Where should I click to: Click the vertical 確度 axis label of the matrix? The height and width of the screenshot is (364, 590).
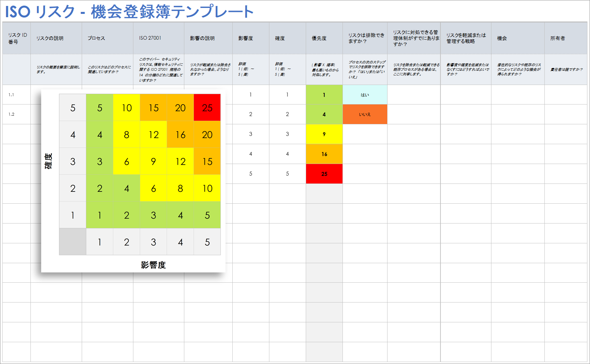click(48, 161)
